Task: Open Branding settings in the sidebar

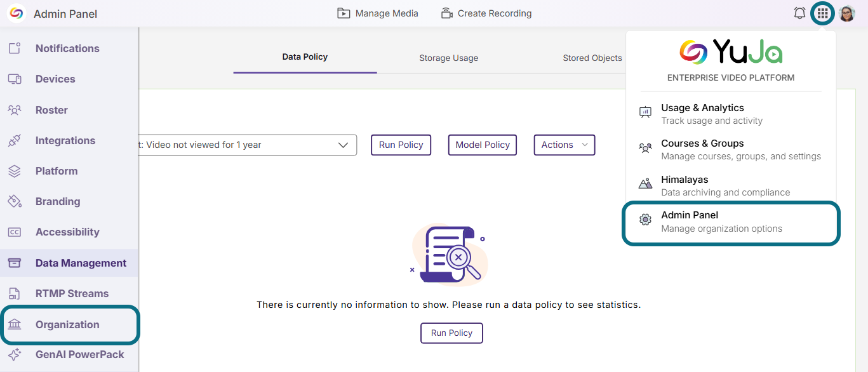Action: coord(69,201)
